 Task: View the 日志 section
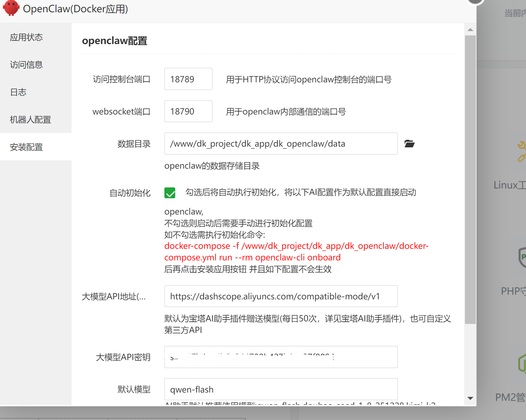click(x=18, y=92)
